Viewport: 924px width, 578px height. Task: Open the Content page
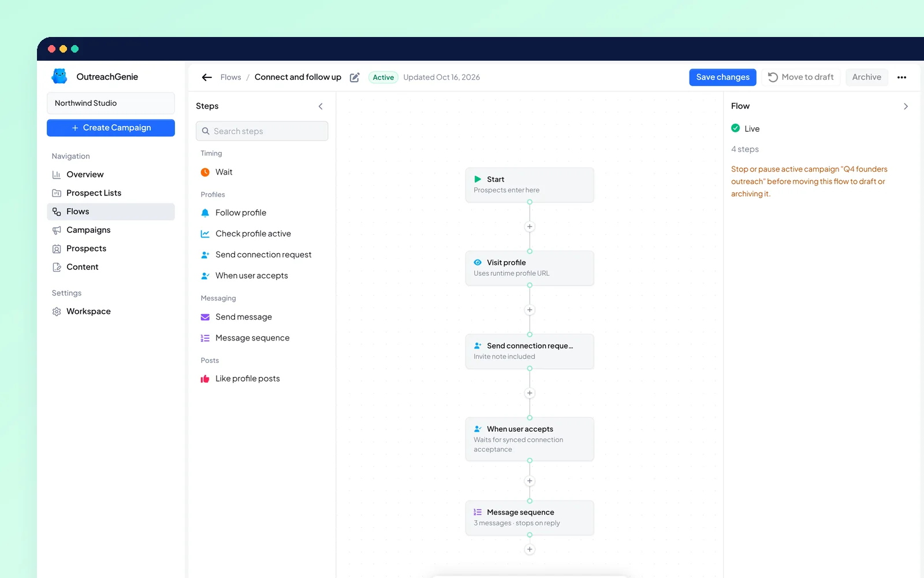(x=111, y=267)
